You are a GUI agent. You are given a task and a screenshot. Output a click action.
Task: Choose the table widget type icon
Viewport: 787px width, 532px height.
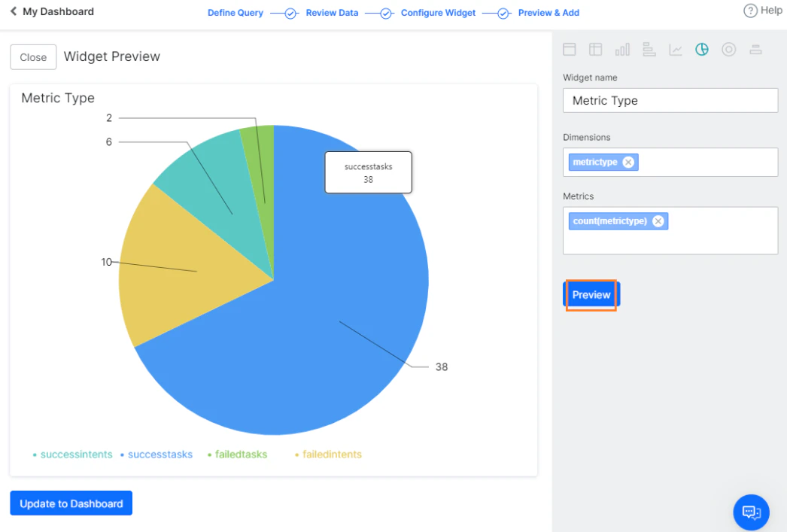(596, 49)
